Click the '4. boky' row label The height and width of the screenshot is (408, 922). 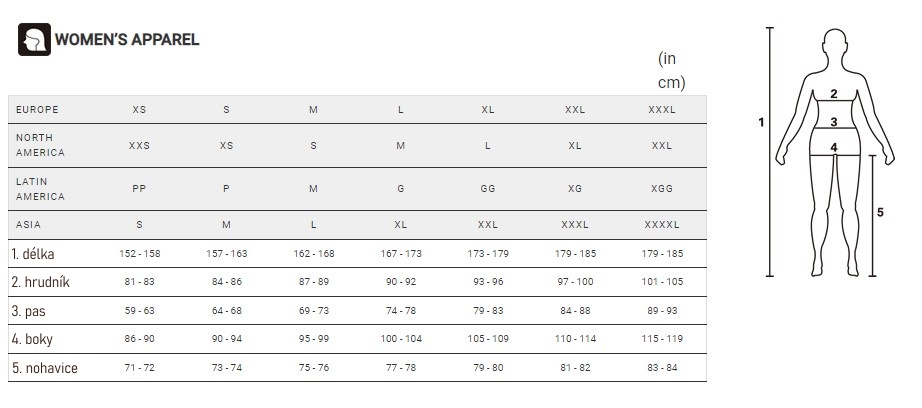tap(32, 339)
